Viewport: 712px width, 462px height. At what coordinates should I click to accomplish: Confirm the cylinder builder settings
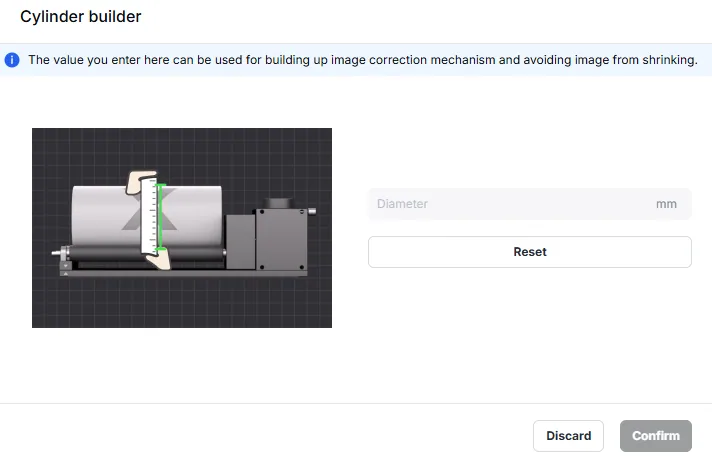point(656,436)
